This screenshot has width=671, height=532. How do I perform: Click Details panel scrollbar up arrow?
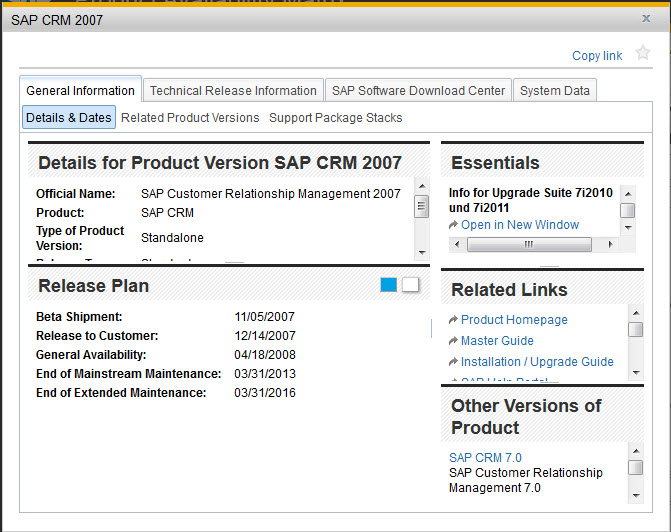[x=422, y=186]
